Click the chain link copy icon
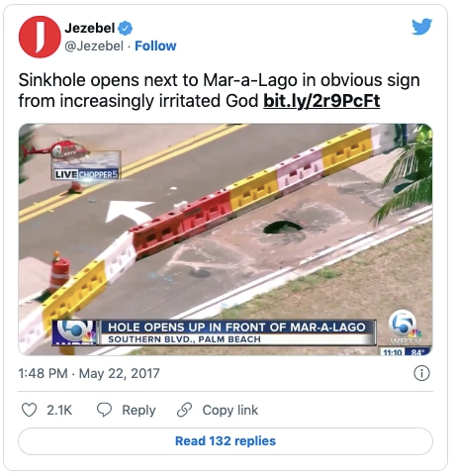456x476 pixels. click(x=184, y=410)
